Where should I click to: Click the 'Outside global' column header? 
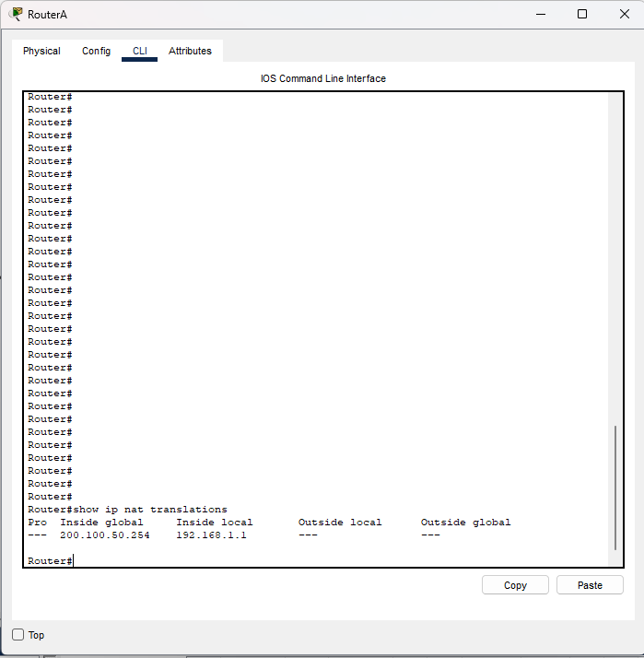465,523
